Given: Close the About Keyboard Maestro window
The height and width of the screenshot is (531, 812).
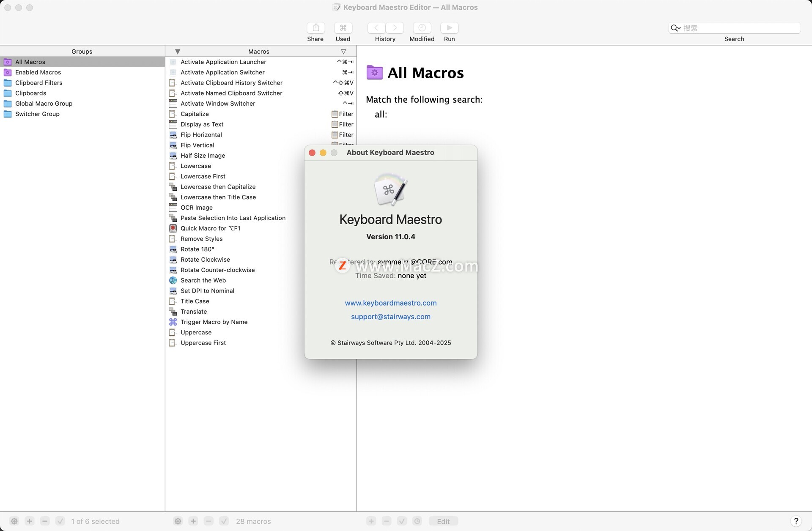Looking at the screenshot, I should coord(312,153).
